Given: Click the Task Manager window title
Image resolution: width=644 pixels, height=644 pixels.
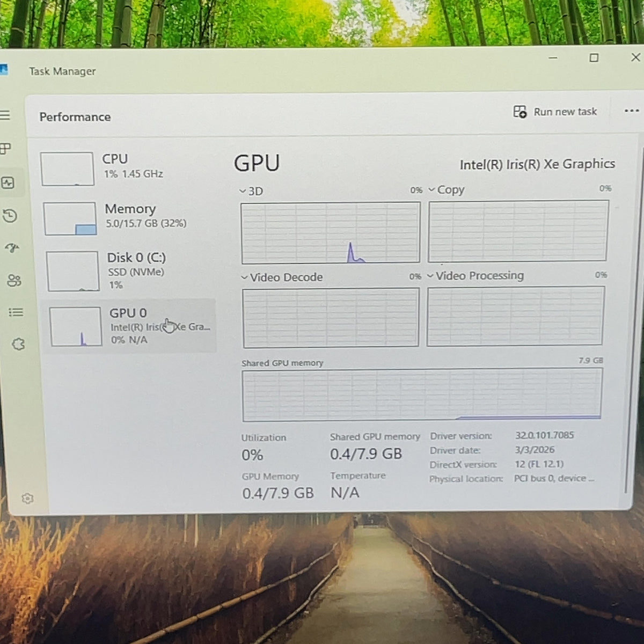Looking at the screenshot, I should pos(62,71).
